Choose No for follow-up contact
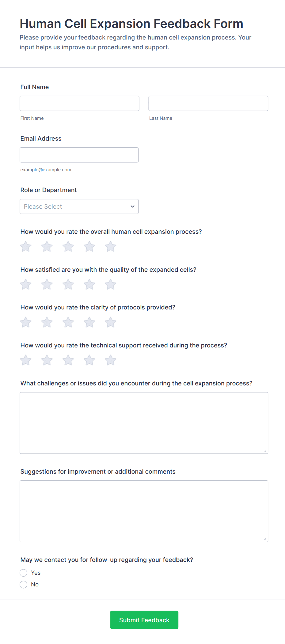Image resolution: width=285 pixels, height=644 pixels. click(x=24, y=585)
